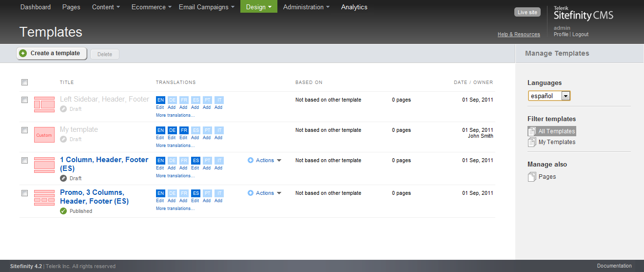
Task: Open the Ecommerce menu
Action: tap(151, 7)
